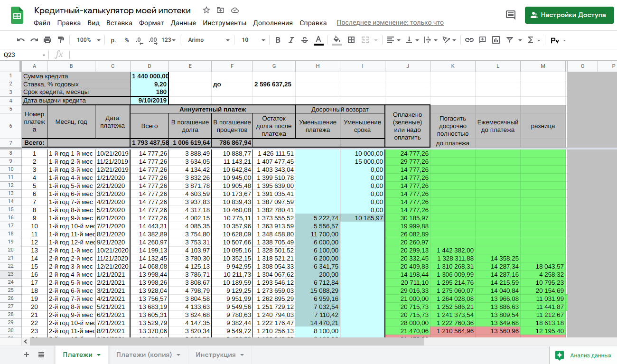The image size is (617, 364).
Task: Switch to Инструкция sheet tab
Action: click(x=219, y=355)
